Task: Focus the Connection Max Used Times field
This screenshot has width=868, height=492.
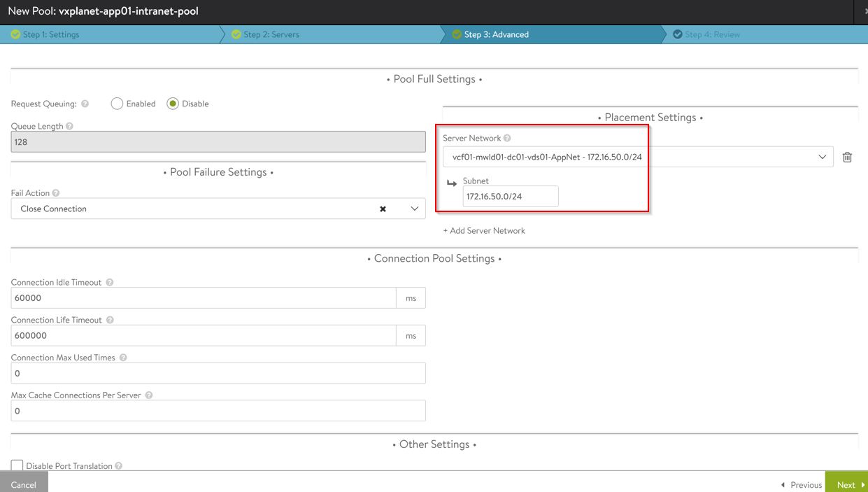Action: (218, 373)
